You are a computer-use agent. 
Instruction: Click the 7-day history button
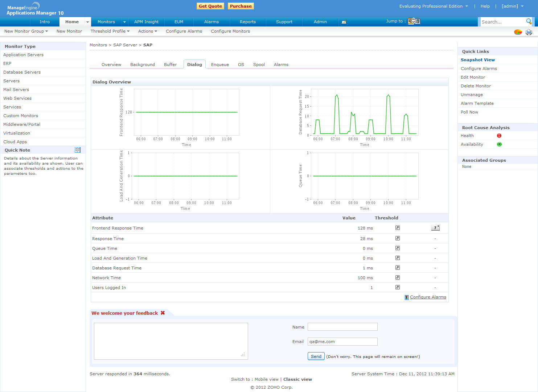click(435, 228)
